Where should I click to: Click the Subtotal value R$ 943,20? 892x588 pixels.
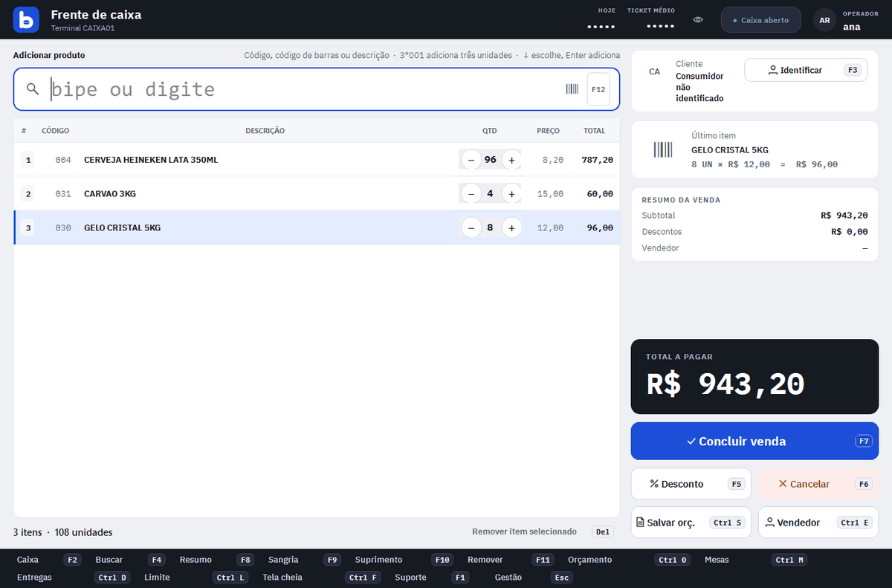point(844,216)
